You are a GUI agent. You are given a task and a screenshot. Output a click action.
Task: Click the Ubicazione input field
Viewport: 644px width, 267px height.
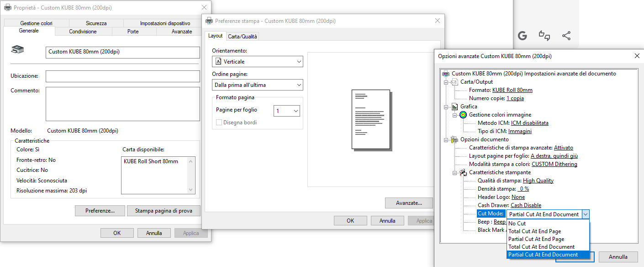point(123,76)
